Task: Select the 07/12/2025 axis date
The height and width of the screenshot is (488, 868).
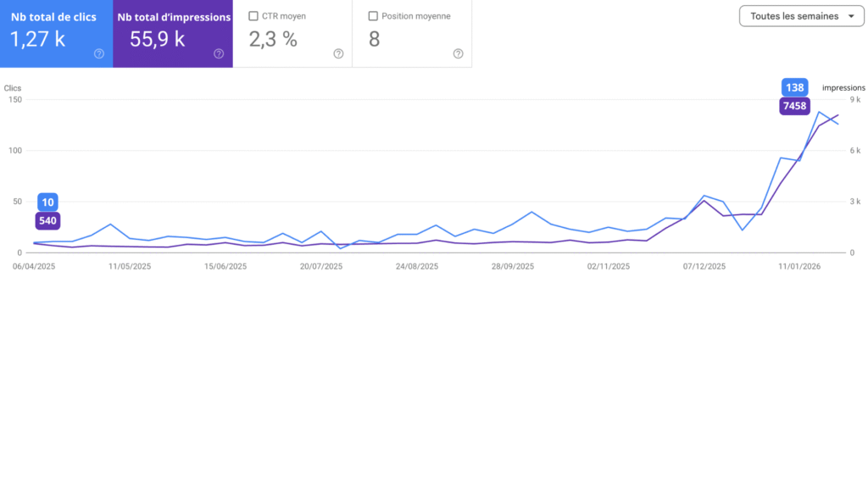Action: tap(704, 266)
